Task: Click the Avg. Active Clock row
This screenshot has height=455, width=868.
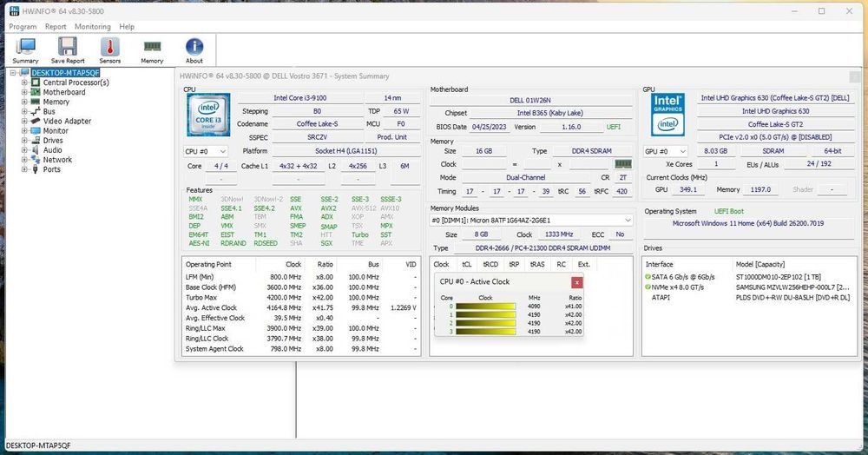Action: tap(301, 307)
